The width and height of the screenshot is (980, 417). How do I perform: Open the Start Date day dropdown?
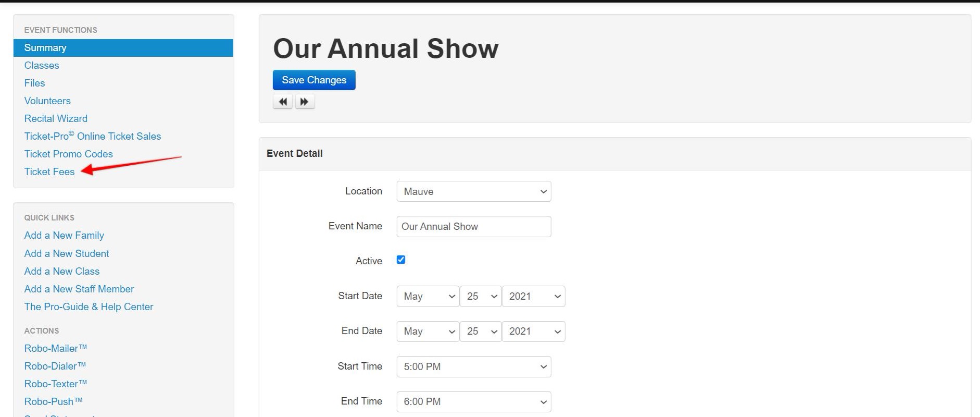click(x=480, y=297)
